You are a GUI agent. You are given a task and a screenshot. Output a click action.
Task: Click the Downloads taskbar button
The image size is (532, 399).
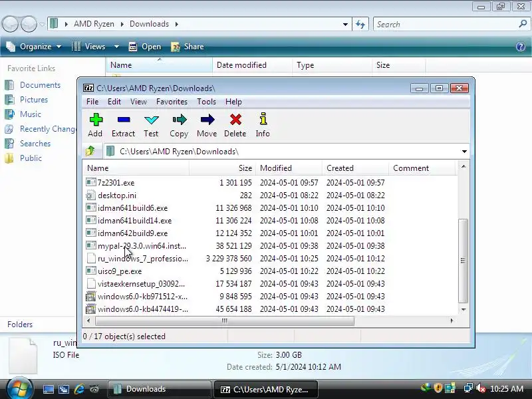click(159, 389)
